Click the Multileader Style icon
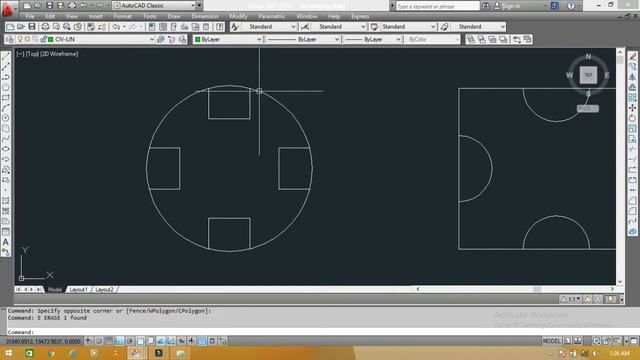 444,27
